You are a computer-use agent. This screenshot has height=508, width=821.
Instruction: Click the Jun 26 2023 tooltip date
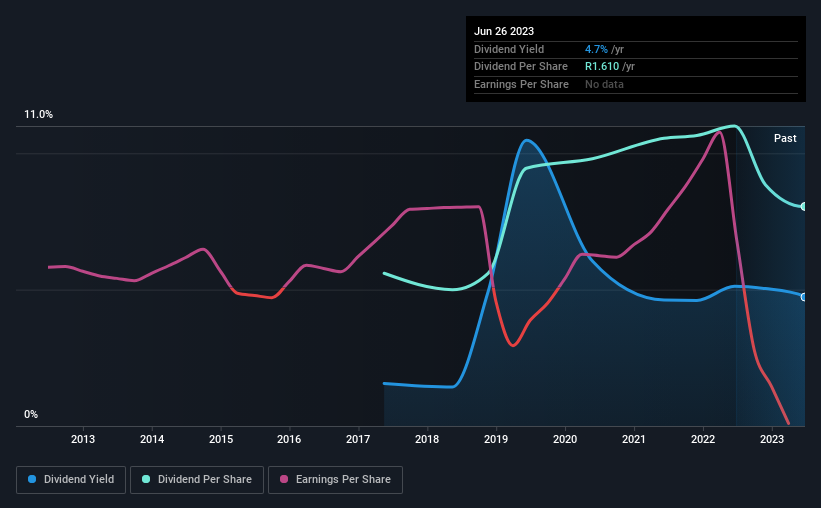(504, 31)
